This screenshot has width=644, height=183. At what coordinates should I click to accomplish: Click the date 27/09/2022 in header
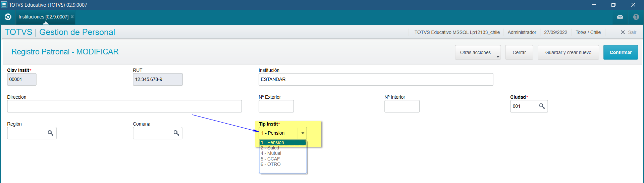tap(555, 32)
